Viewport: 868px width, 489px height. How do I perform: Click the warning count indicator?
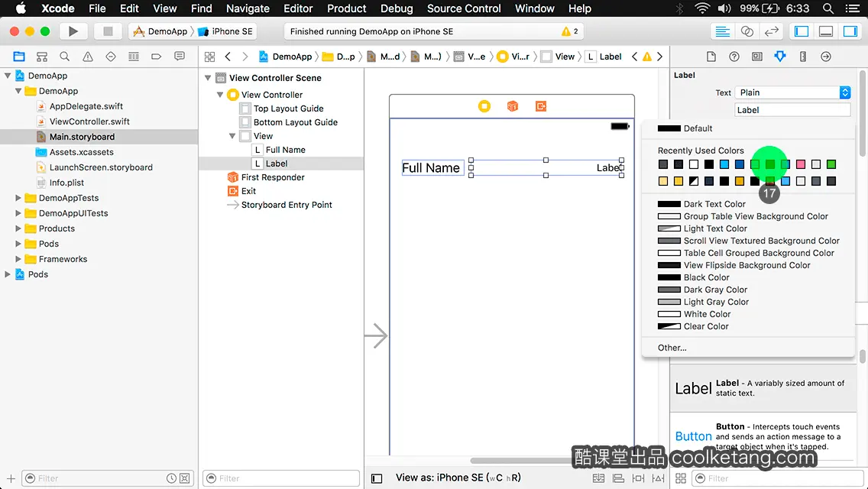point(570,31)
